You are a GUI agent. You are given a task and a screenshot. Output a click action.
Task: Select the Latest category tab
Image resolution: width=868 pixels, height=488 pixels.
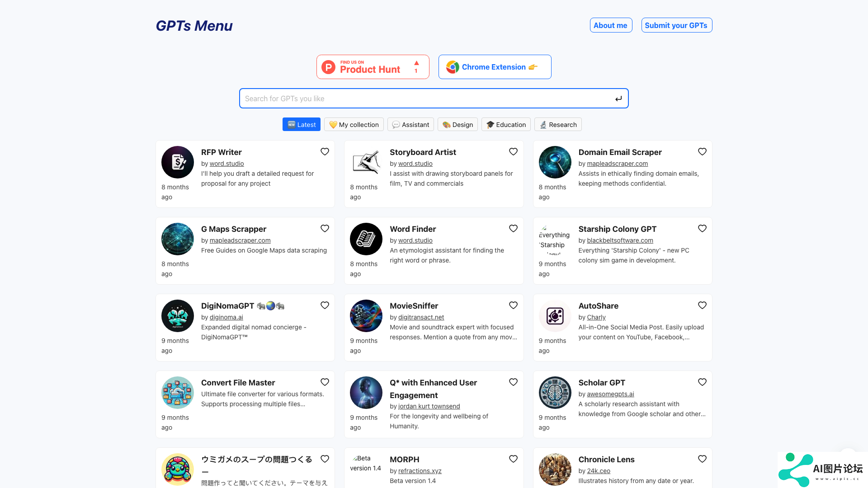302,125
